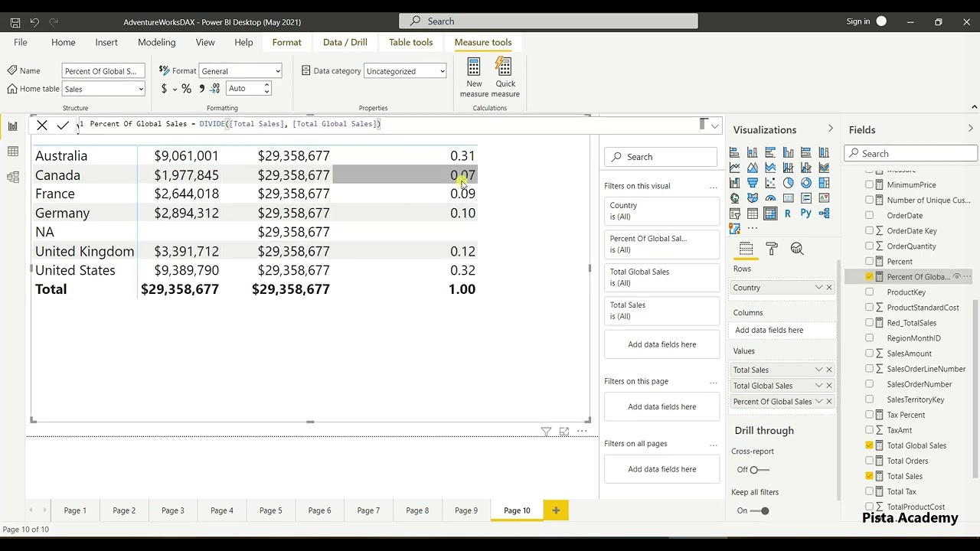980x551 pixels.
Task: Undo the last action in the title bar
Action: point(34,22)
